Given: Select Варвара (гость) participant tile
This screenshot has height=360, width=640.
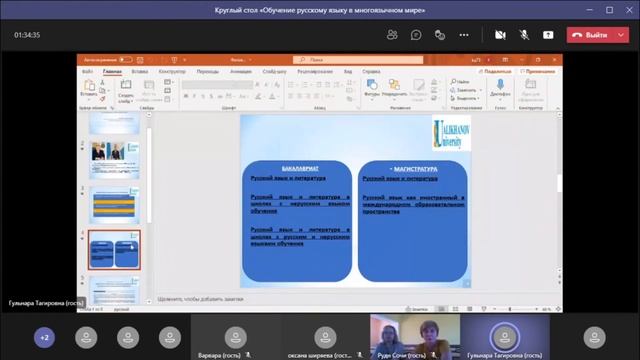Looking at the screenshot, I should point(236,337).
